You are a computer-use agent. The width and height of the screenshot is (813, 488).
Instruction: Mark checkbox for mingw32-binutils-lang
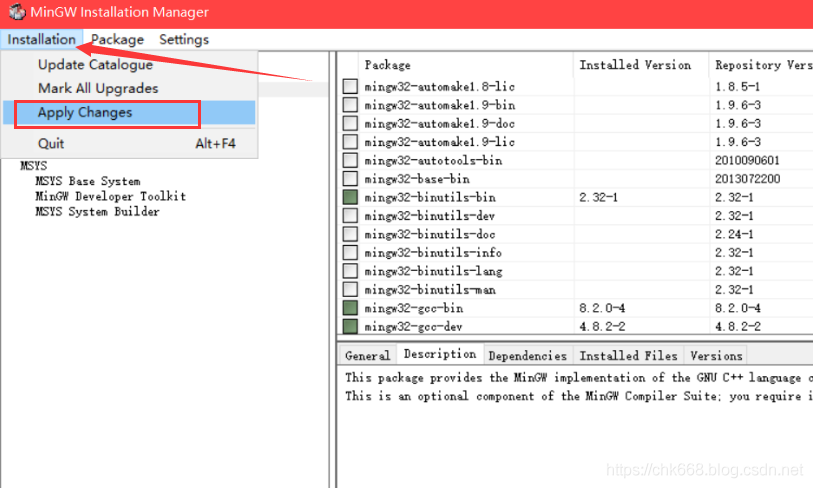350,271
